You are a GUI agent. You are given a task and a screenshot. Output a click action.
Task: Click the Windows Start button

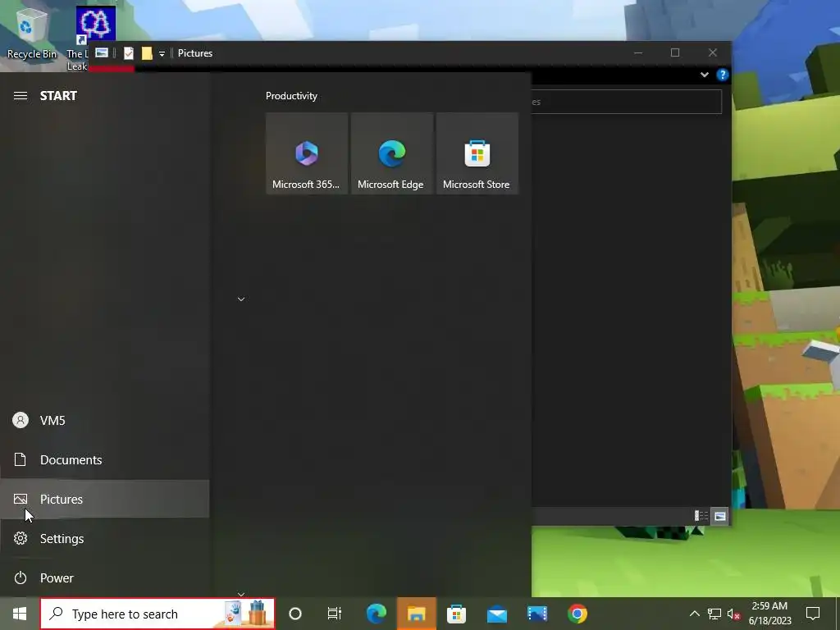(x=20, y=614)
